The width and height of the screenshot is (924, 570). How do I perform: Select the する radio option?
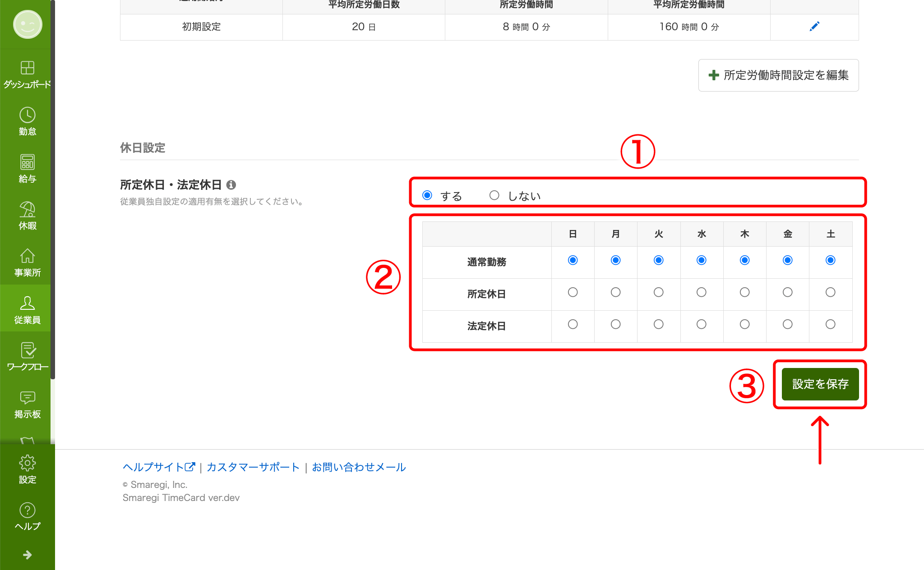coord(427,195)
